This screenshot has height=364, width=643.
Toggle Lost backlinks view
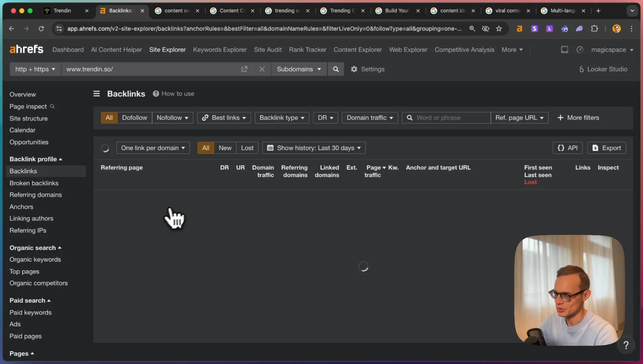[x=247, y=148]
